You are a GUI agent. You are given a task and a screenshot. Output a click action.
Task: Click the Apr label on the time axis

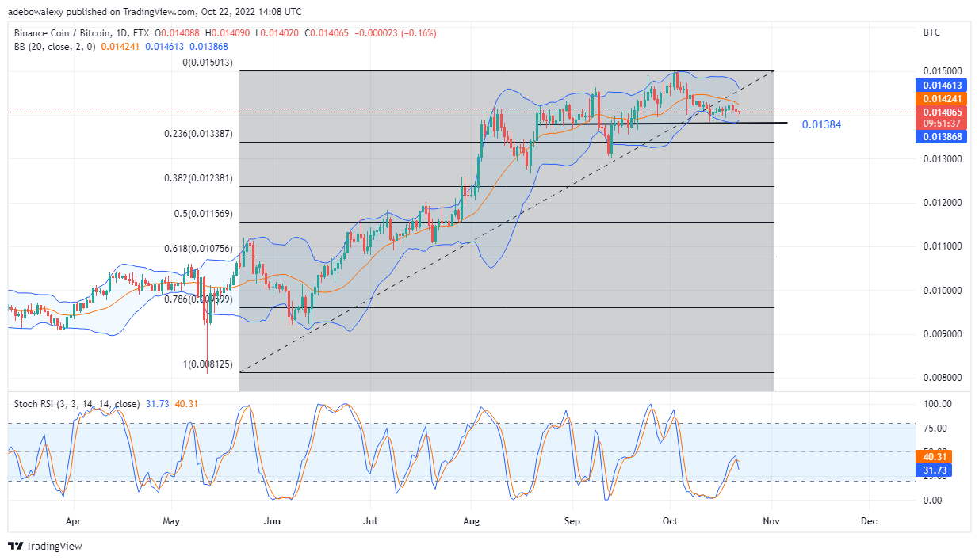coord(74,521)
